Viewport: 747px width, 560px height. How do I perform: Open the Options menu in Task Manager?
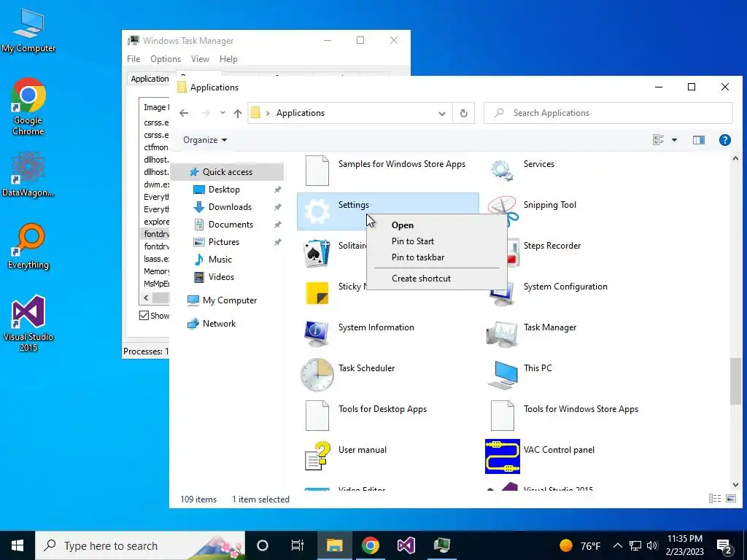pos(166,59)
